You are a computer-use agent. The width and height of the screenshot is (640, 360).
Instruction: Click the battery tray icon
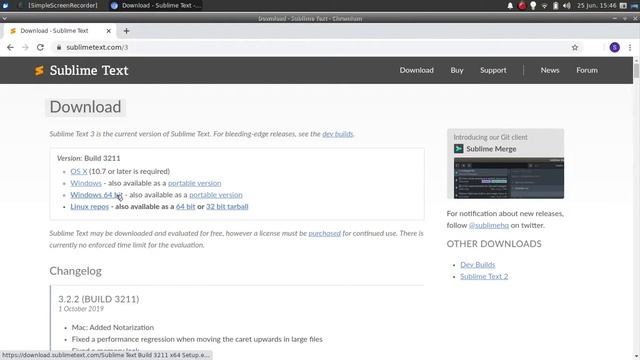(x=556, y=6)
